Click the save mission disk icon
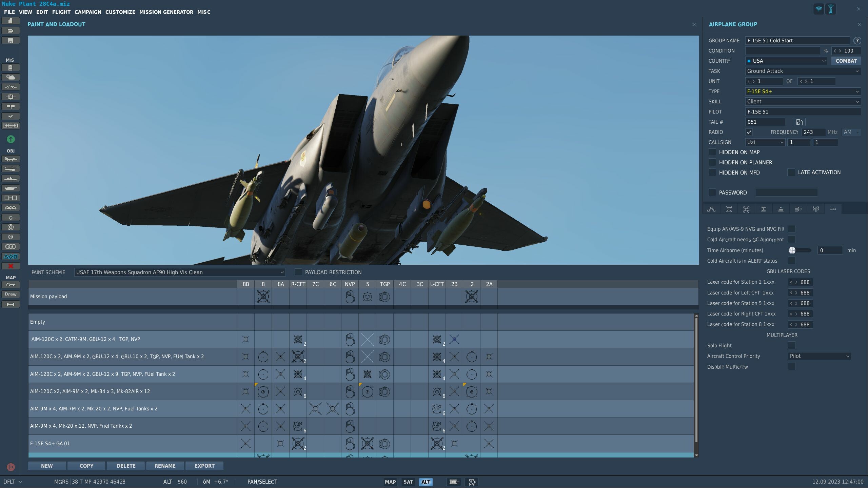This screenshot has height=488, width=868. 11,41
